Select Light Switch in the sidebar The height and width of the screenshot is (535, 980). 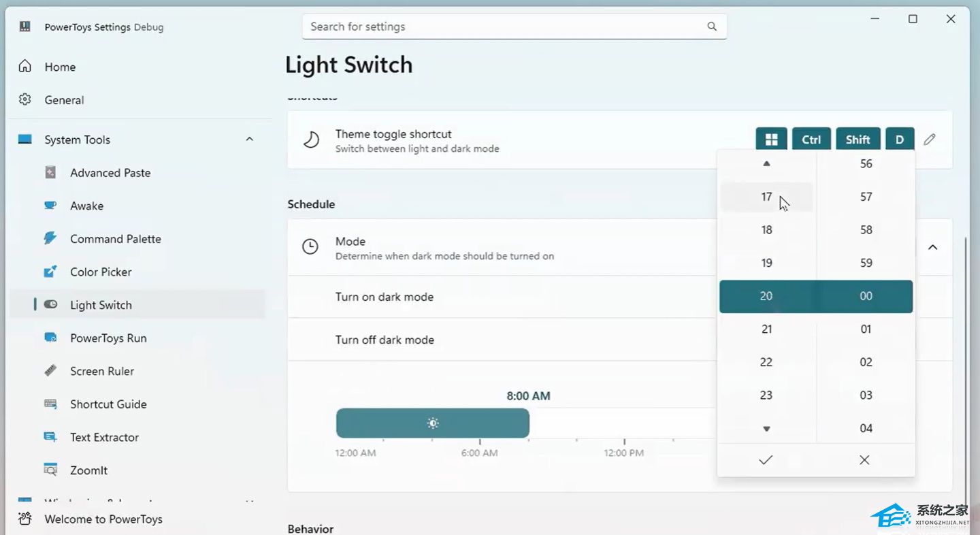(x=137, y=305)
